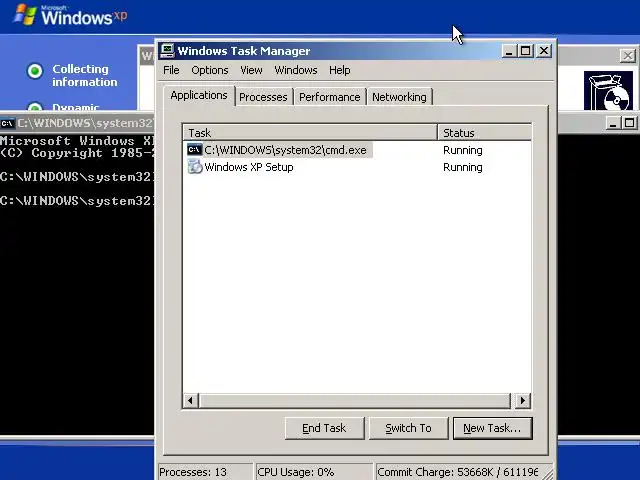This screenshot has height=480, width=640.
Task: Sort by the Task column header
Action: click(x=310, y=133)
